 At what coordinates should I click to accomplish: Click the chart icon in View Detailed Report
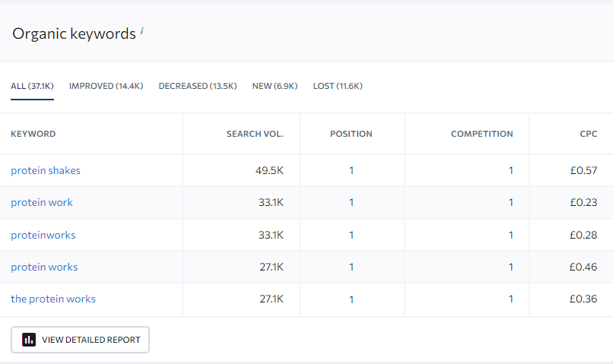pos(29,340)
